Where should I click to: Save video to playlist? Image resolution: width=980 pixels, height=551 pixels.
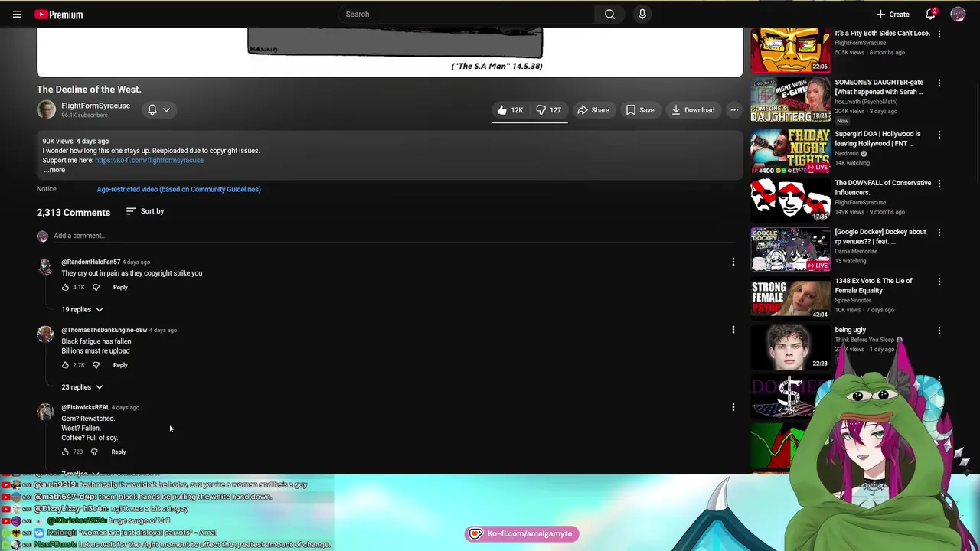tap(640, 110)
